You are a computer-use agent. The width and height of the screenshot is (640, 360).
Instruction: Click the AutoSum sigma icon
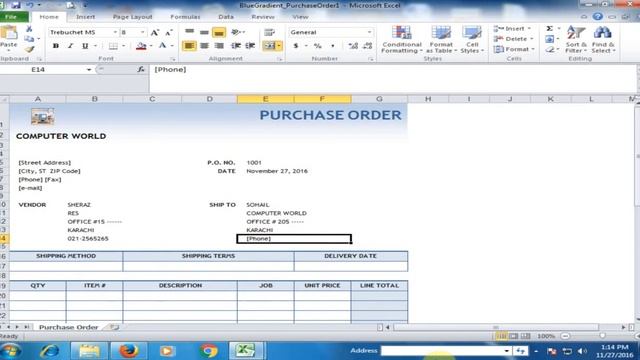550,29
